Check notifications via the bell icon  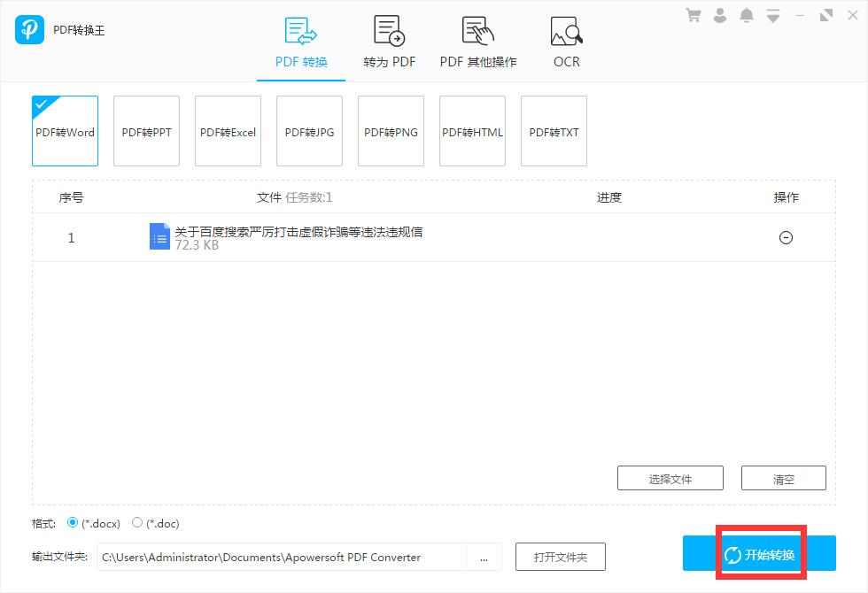(x=747, y=14)
